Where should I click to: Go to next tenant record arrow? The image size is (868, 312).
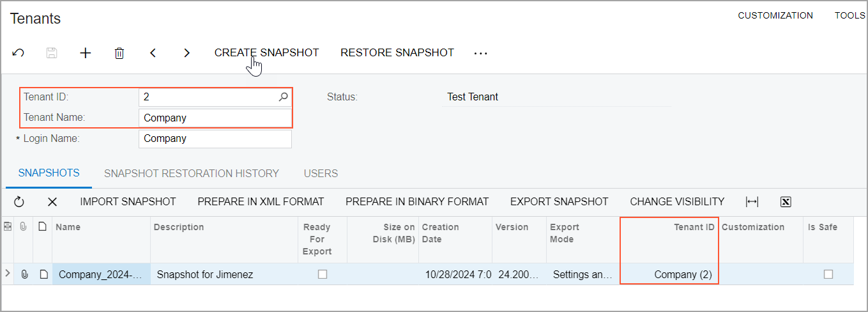coord(187,53)
